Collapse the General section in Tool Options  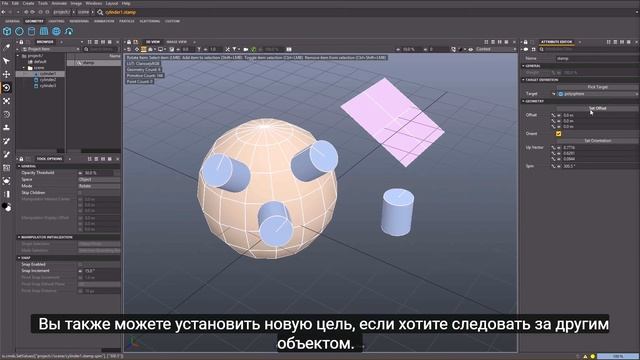pyautogui.click(x=19, y=166)
